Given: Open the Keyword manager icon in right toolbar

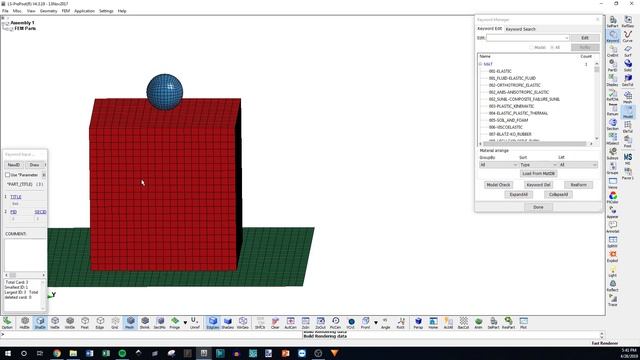Looking at the screenshot, I should [x=613, y=36].
